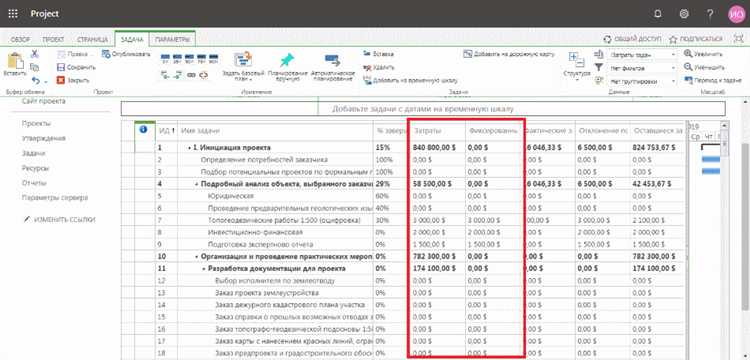Collapse Организация и проведение summary task
The width and height of the screenshot is (750, 360).
pyautogui.click(x=197, y=257)
